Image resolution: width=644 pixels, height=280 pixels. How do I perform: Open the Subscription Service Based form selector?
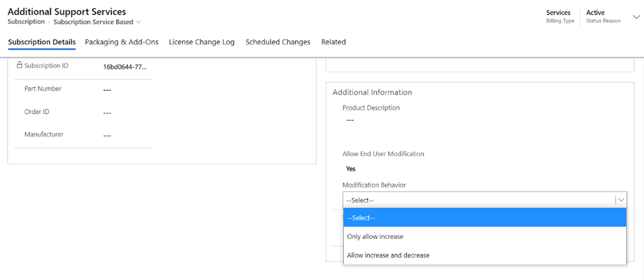[x=97, y=22]
